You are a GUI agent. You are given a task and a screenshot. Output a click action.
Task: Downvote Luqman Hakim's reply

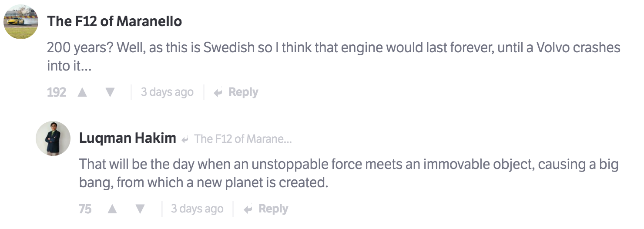[x=140, y=209]
